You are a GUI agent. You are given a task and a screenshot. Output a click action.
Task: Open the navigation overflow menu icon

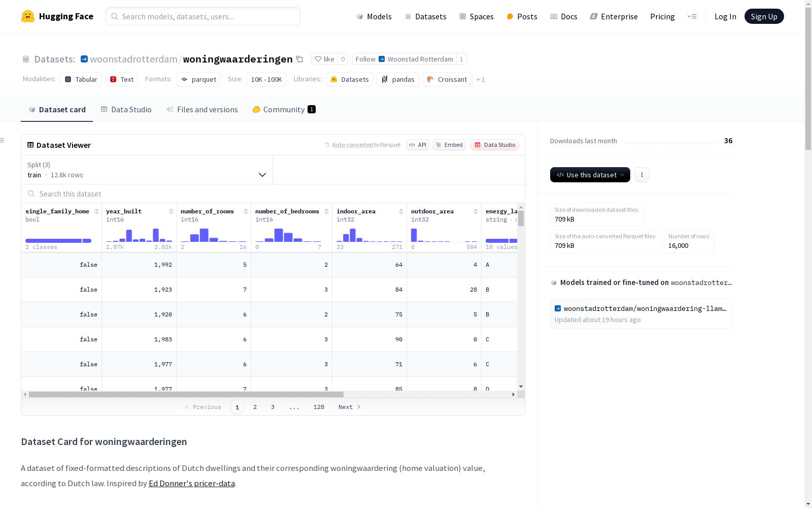point(692,16)
